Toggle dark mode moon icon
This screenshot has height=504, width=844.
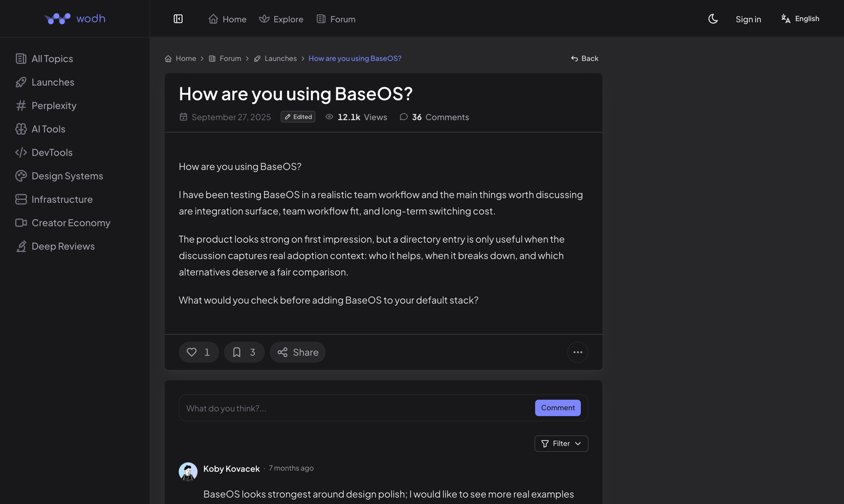pyautogui.click(x=713, y=19)
